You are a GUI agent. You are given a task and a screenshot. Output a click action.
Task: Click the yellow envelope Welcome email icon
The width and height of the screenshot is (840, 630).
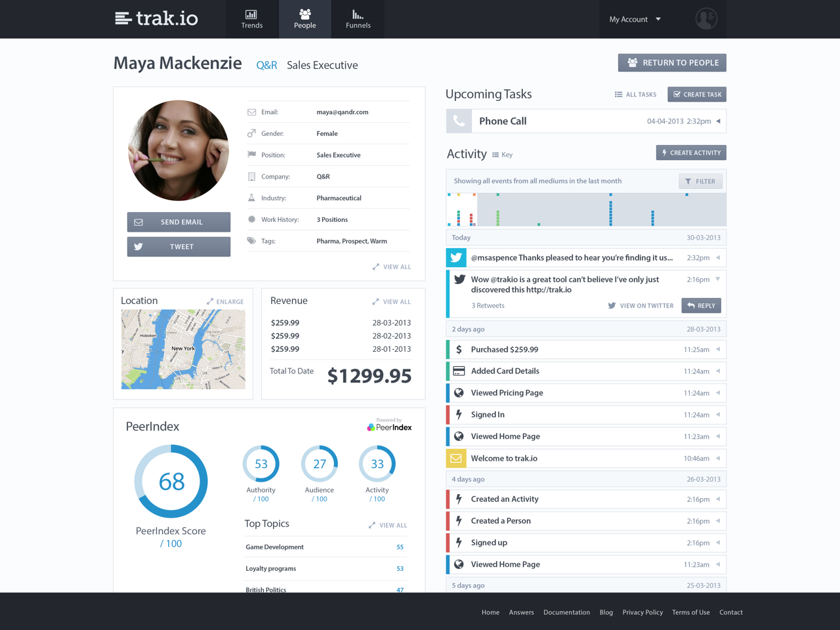[x=456, y=458]
